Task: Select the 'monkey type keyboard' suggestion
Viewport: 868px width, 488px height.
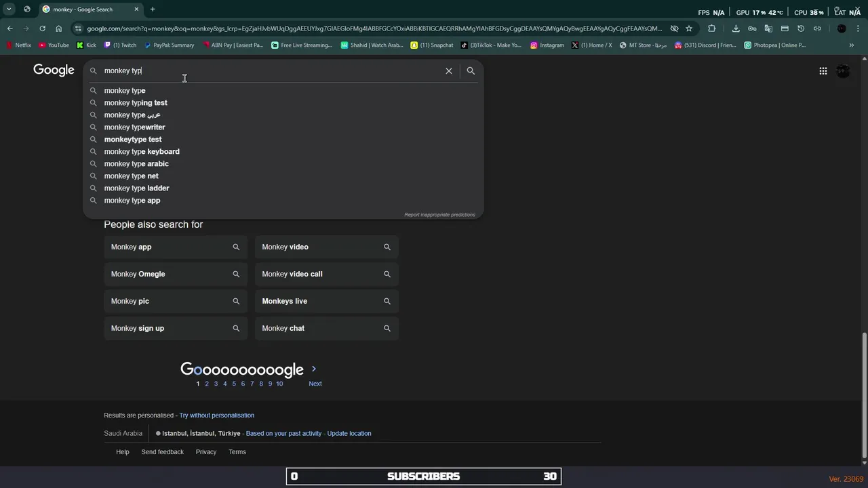Action: click(283, 151)
